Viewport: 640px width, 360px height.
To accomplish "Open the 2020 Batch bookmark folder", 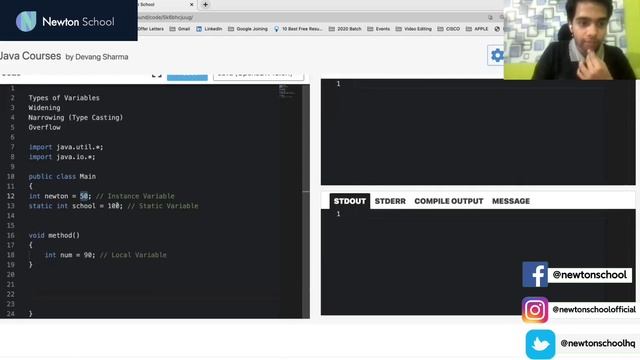I will tap(345, 29).
